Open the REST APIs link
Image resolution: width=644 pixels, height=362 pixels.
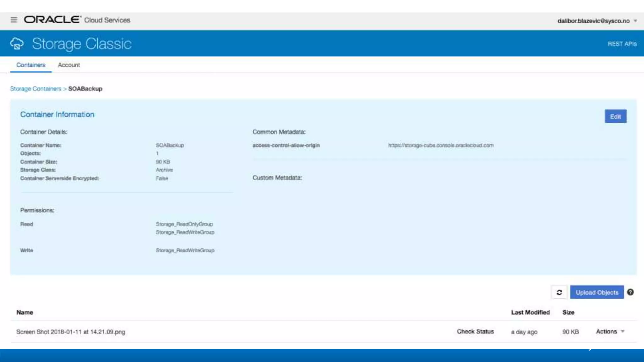pos(622,44)
